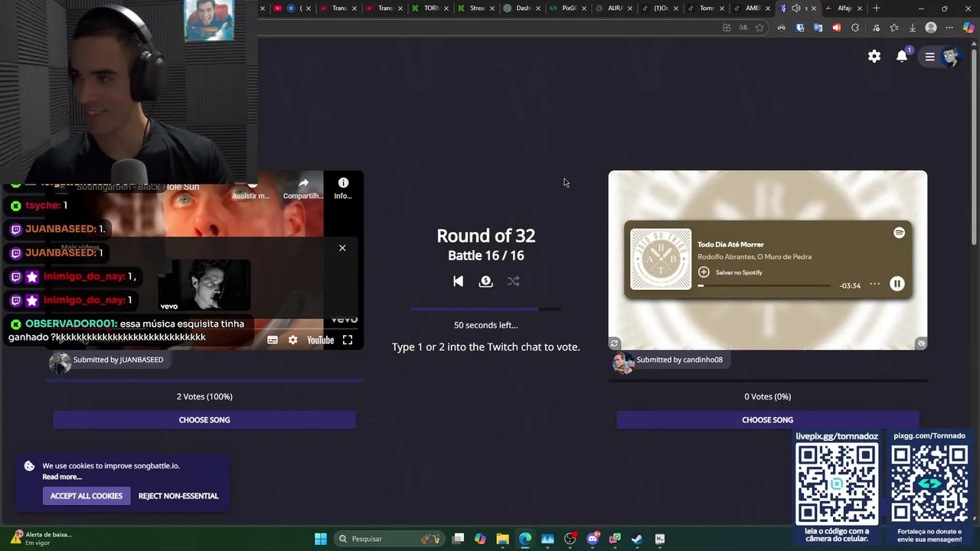Open Task View in taskbar
Image resolution: width=980 pixels, height=551 pixels.
click(x=458, y=539)
